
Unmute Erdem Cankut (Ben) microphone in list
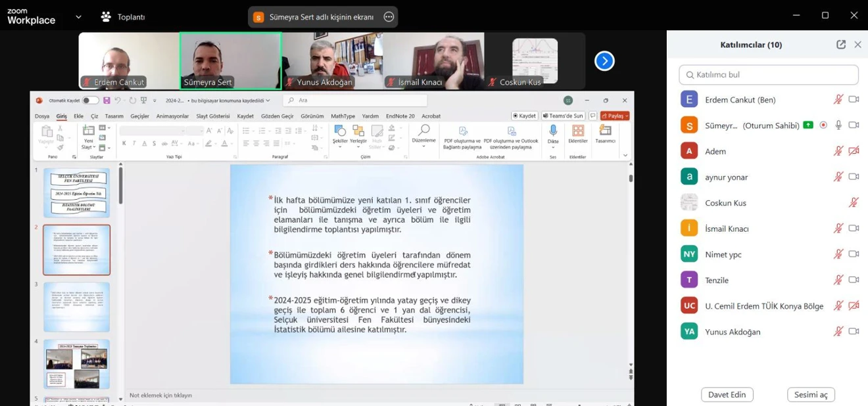(x=838, y=99)
